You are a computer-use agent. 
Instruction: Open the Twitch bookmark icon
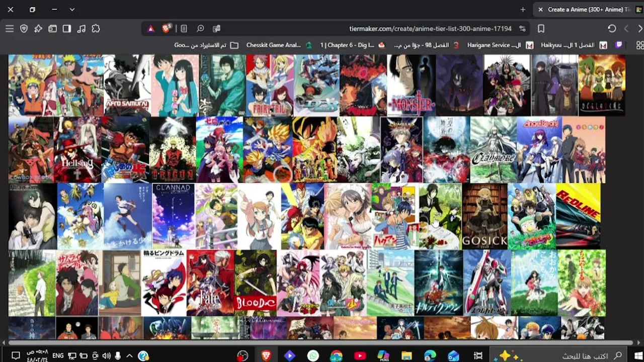click(619, 45)
